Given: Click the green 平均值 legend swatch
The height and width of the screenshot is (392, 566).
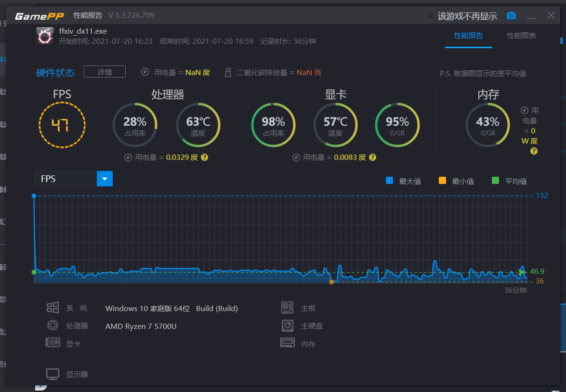Looking at the screenshot, I should click(495, 181).
